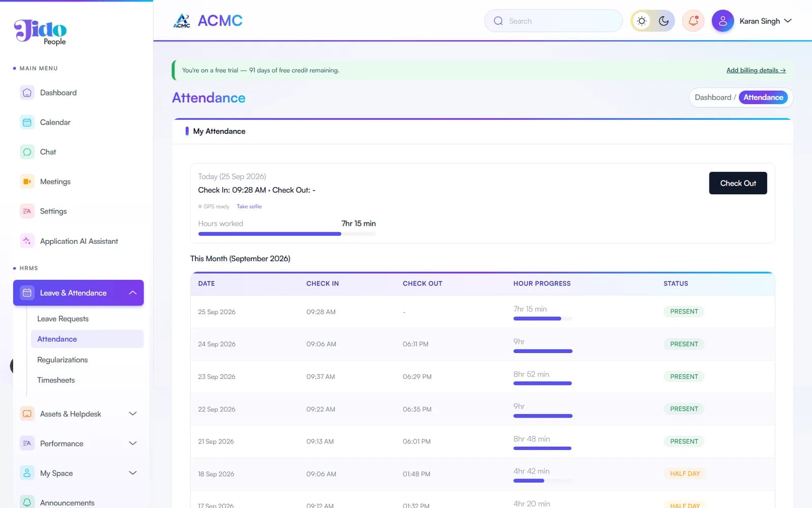Switch to dark mode moon toggle
The height and width of the screenshot is (508, 812).
(664, 21)
